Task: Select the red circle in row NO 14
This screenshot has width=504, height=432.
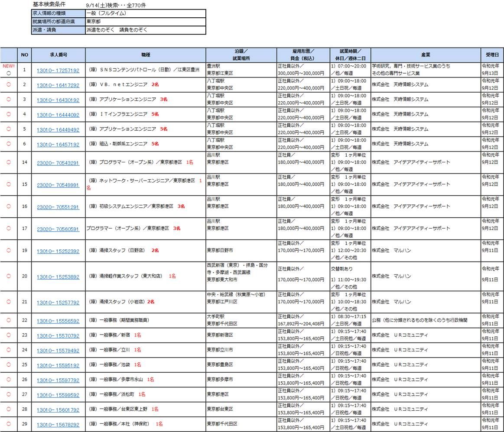Action: [x=9, y=162]
